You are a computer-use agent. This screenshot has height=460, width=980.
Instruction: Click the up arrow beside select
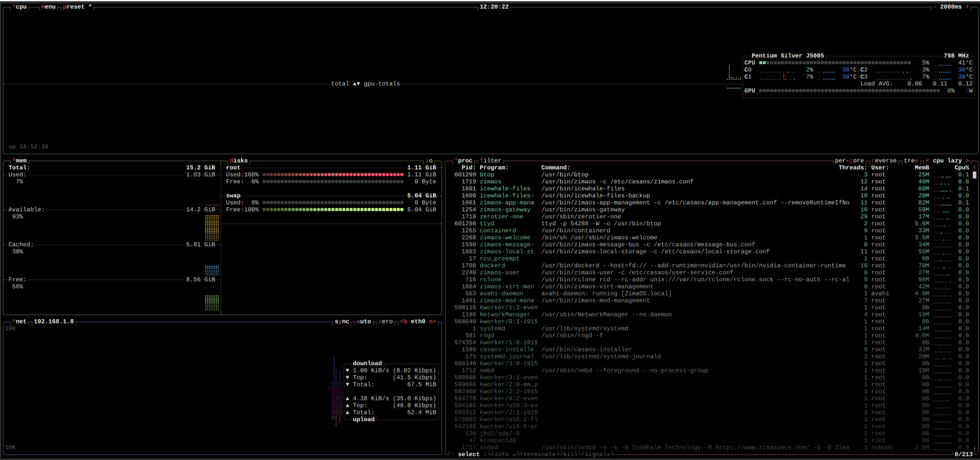point(452,454)
